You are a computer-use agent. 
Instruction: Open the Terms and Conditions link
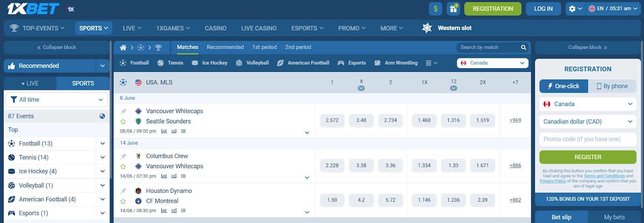click(x=604, y=176)
